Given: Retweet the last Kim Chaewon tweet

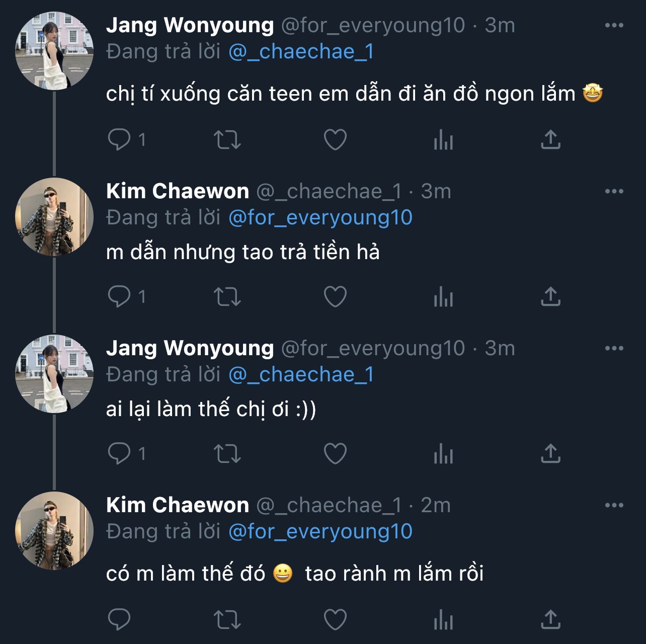Looking at the screenshot, I should click(x=227, y=619).
